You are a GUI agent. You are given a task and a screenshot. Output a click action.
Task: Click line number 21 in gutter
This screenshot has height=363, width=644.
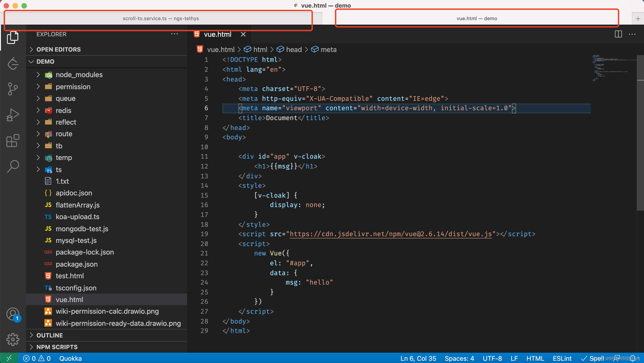pyautogui.click(x=204, y=253)
